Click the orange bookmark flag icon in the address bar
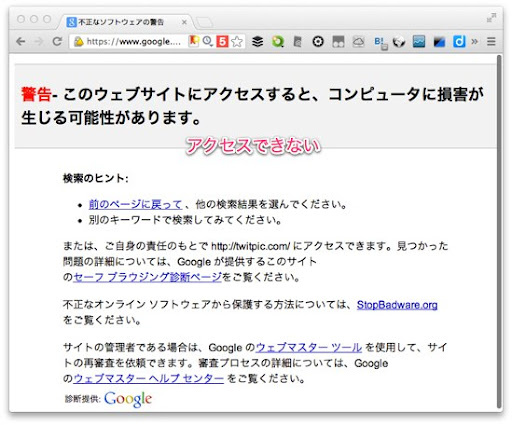 click(x=194, y=41)
